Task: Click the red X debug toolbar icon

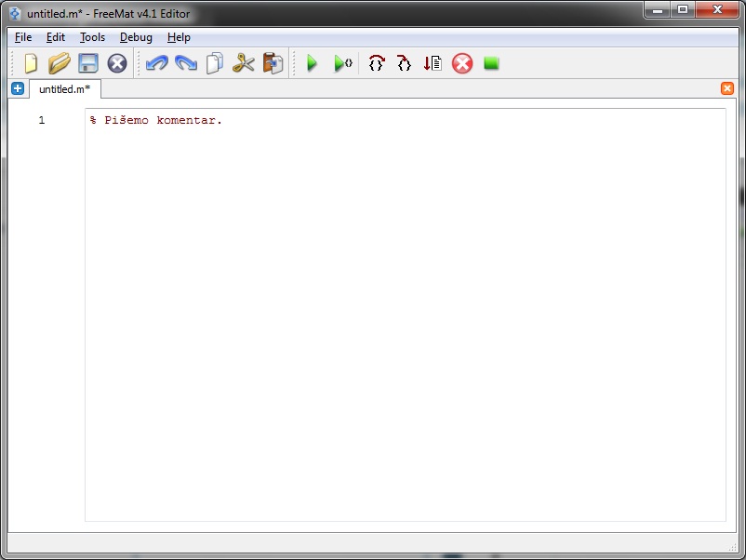Action: (462, 63)
